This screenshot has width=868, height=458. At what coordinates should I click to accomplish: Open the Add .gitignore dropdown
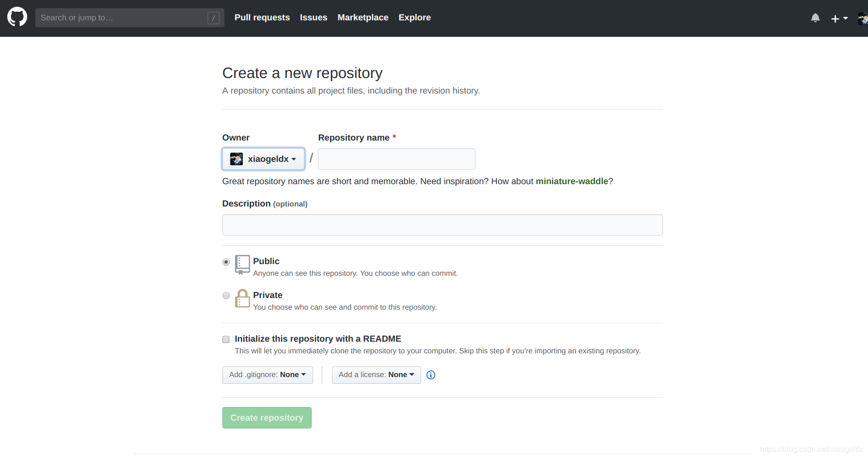coord(268,375)
